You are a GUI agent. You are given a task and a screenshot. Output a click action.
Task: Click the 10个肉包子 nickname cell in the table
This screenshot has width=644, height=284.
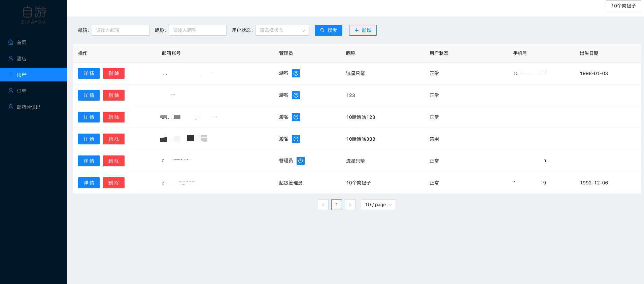coord(359,183)
